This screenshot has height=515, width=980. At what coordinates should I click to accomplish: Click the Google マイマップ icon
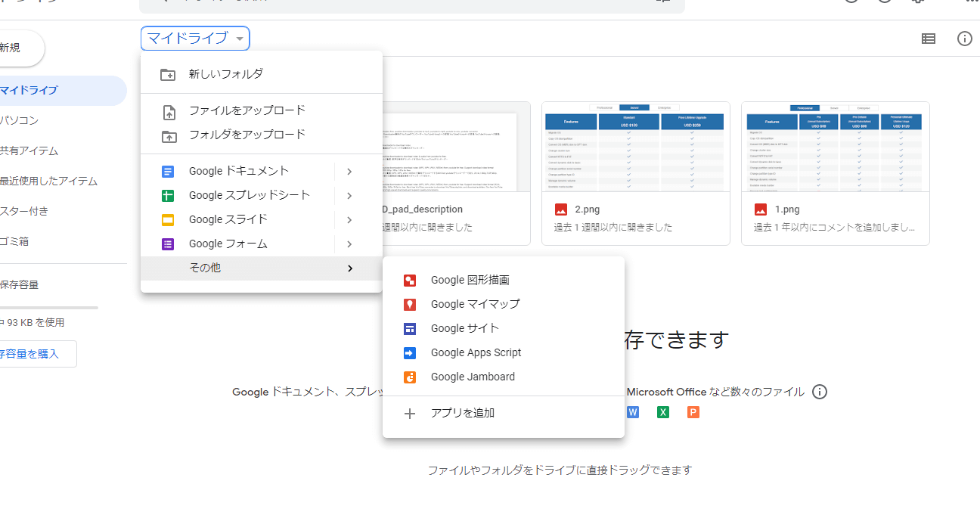point(410,305)
